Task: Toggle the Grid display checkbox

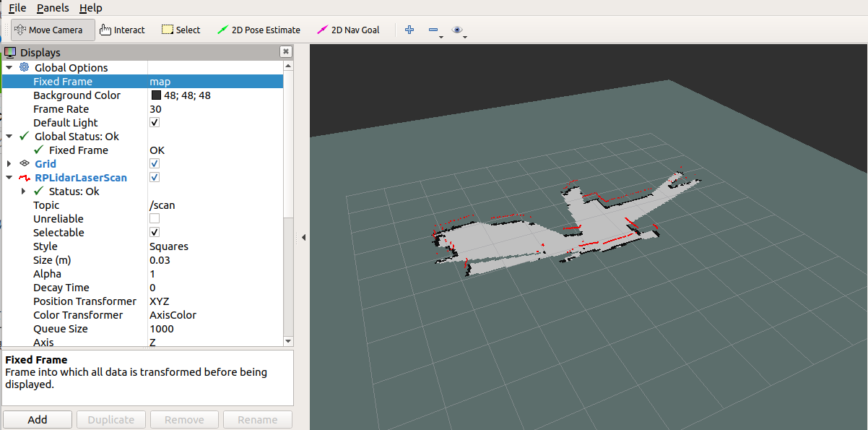Action: (155, 164)
